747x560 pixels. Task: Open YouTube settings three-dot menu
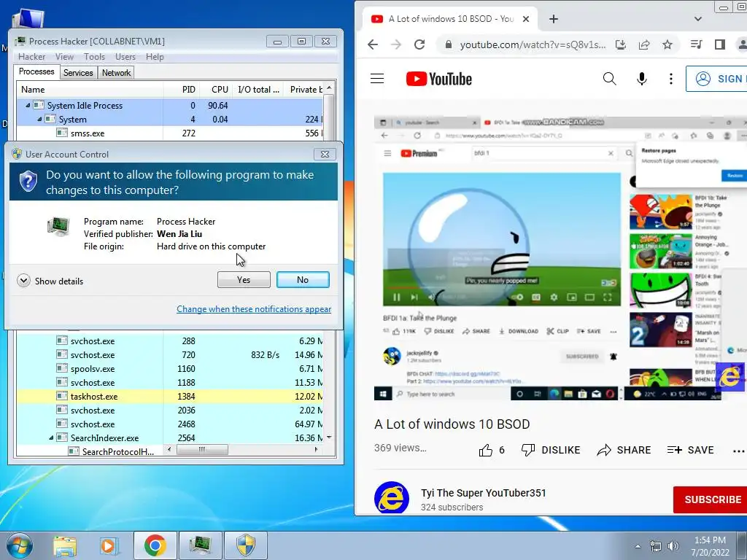click(671, 79)
